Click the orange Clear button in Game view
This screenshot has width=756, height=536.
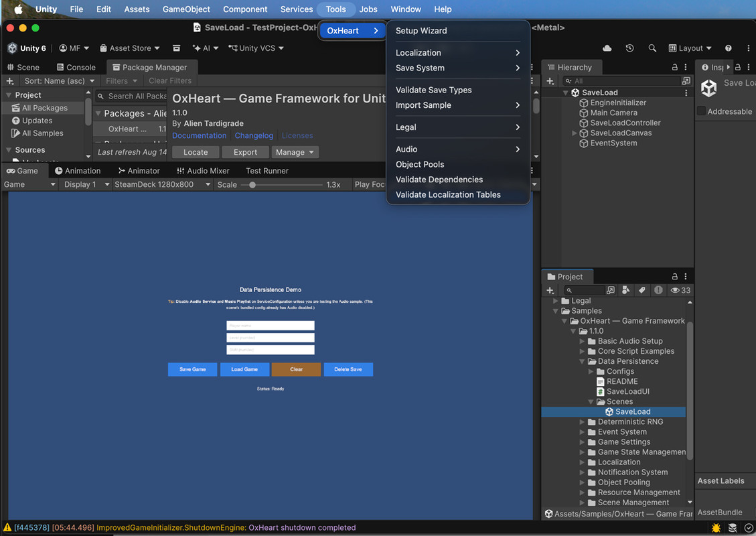(296, 370)
